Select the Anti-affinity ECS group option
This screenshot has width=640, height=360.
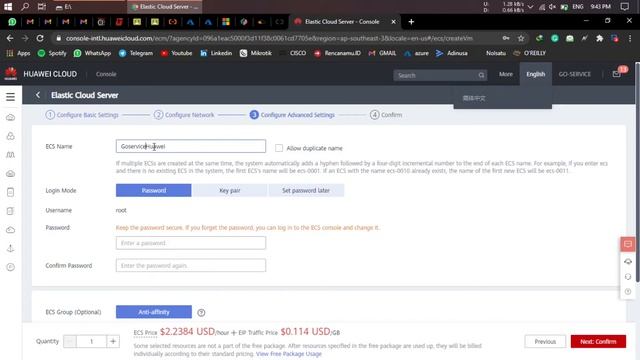click(x=154, y=312)
